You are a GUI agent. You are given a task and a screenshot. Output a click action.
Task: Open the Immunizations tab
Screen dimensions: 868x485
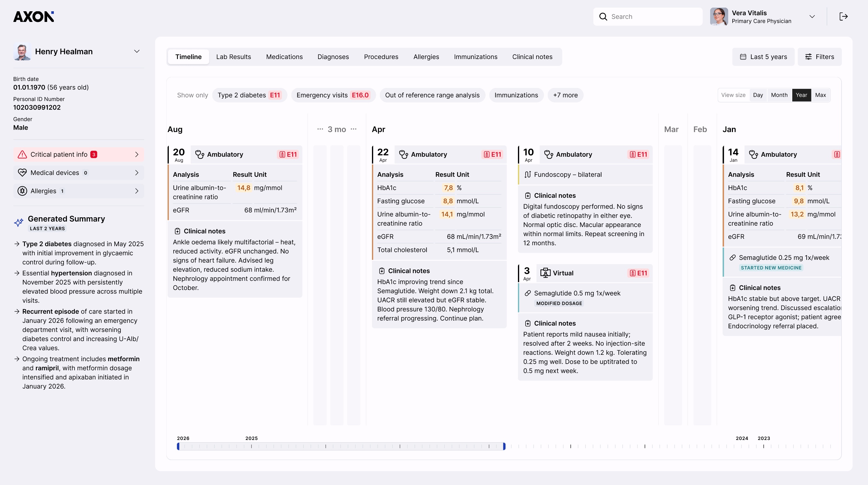click(x=475, y=57)
